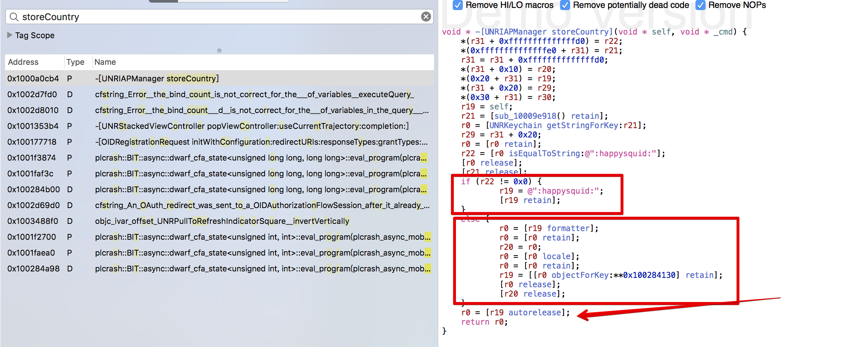868x347 pixels.
Task: Select the row at address 0x100284a98
Action: (33, 269)
